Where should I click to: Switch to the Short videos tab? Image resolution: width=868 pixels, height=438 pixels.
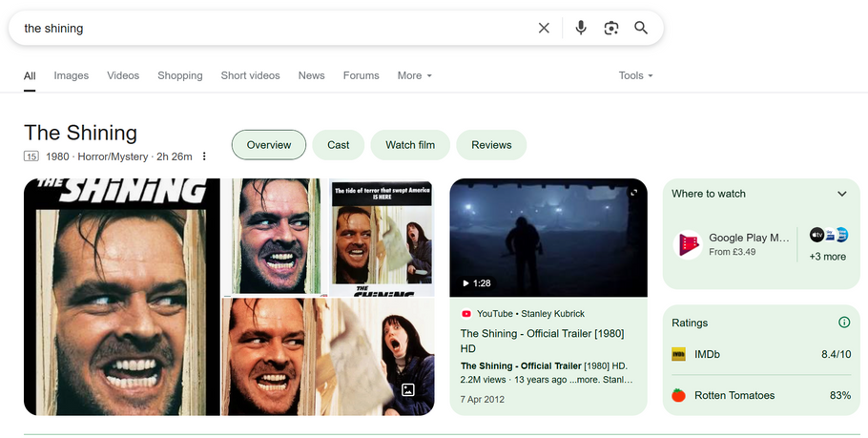[250, 75]
